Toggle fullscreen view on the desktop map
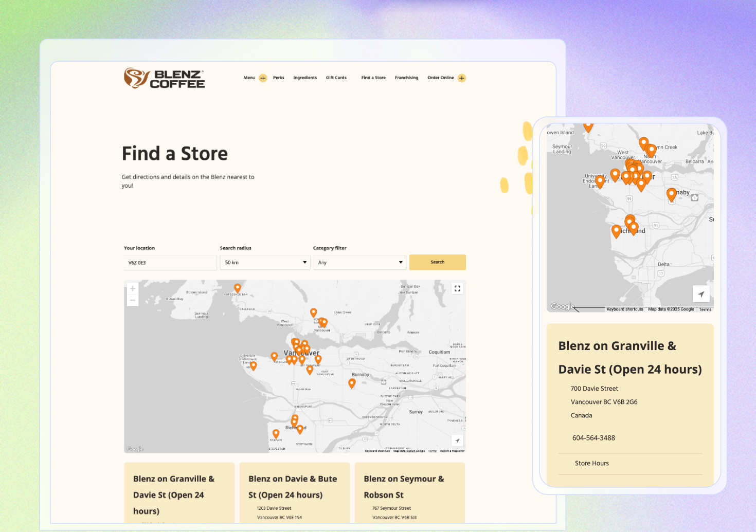The height and width of the screenshot is (532, 756). point(457,288)
